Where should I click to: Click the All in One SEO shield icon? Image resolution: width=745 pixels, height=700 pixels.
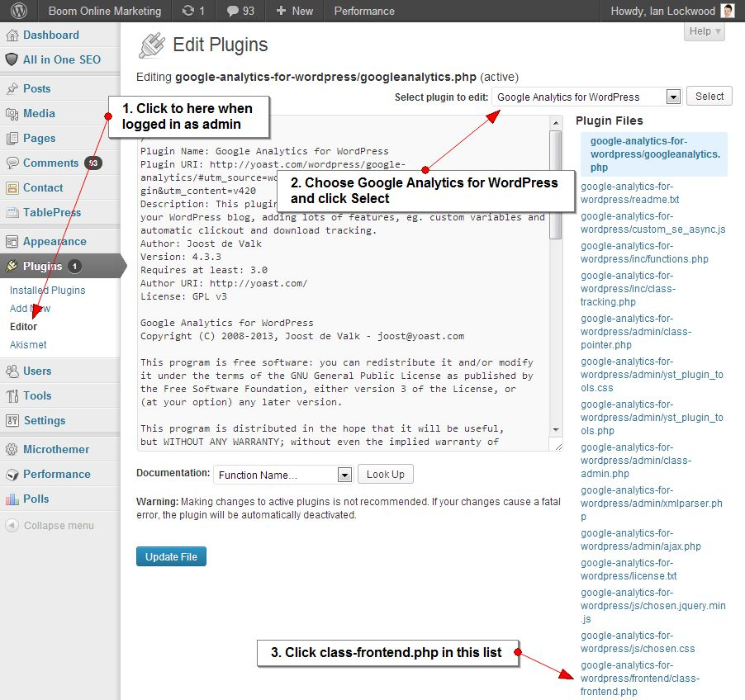click(12, 59)
